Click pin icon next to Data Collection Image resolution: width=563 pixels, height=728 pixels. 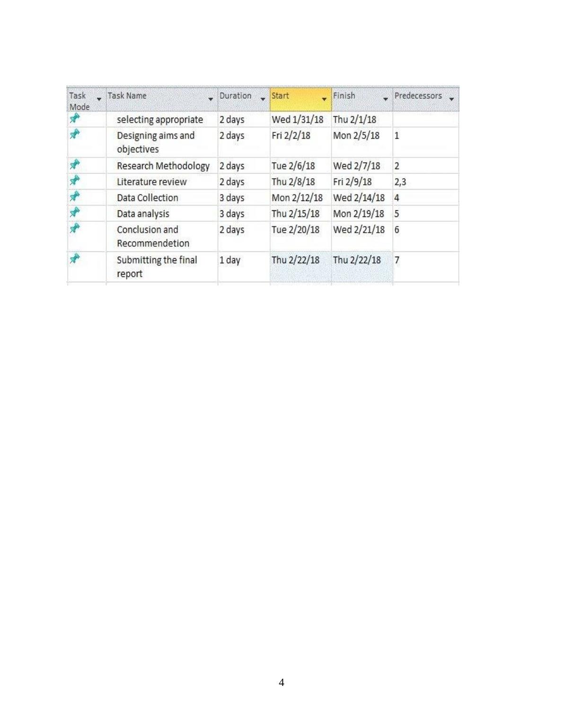coord(75,196)
